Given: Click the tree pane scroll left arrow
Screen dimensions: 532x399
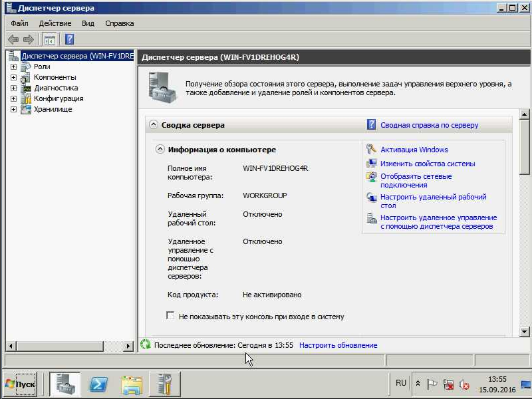Looking at the screenshot, I should point(11,346).
